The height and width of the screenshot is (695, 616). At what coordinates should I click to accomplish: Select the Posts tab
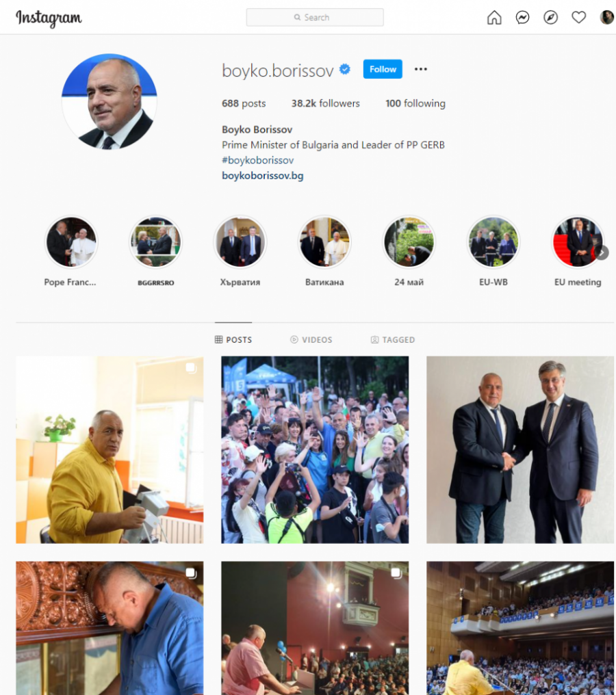pos(233,339)
